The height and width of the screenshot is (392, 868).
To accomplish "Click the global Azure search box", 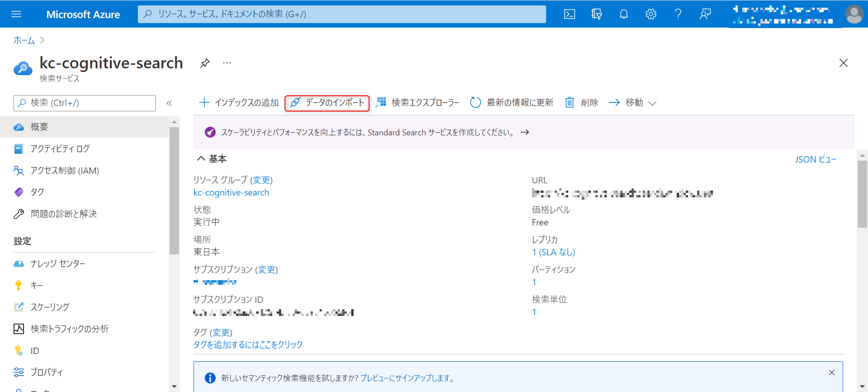I will 342,14.
